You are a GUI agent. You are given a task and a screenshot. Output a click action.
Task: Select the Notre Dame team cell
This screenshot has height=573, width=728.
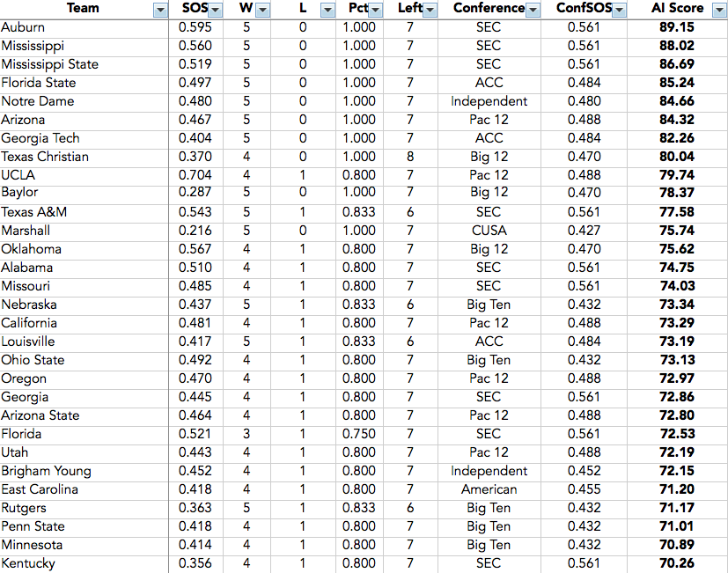coord(84,101)
